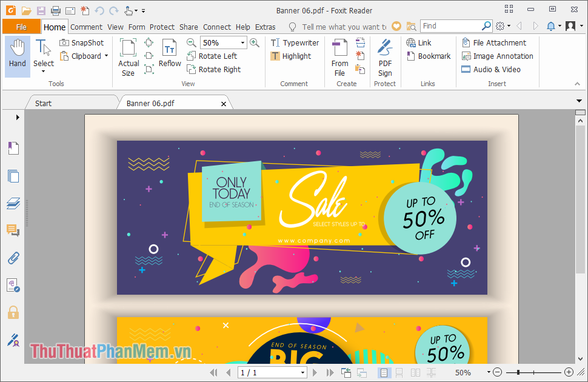Expand the navigation panel arrow

tap(17, 118)
